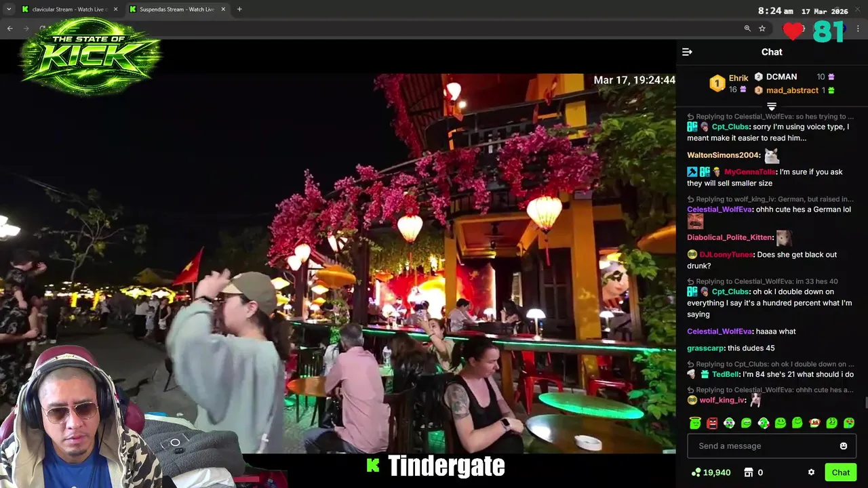The width and height of the screenshot is (868, 488).
Task: Open the shop icon next to 0
Action: click(x=749, y=472)
